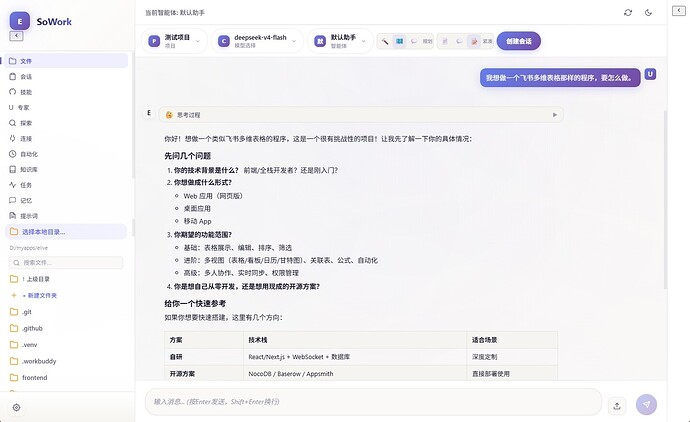Screen dimensions: 690x422
Task: Click the send message button
Action: [x=646, y=404]
